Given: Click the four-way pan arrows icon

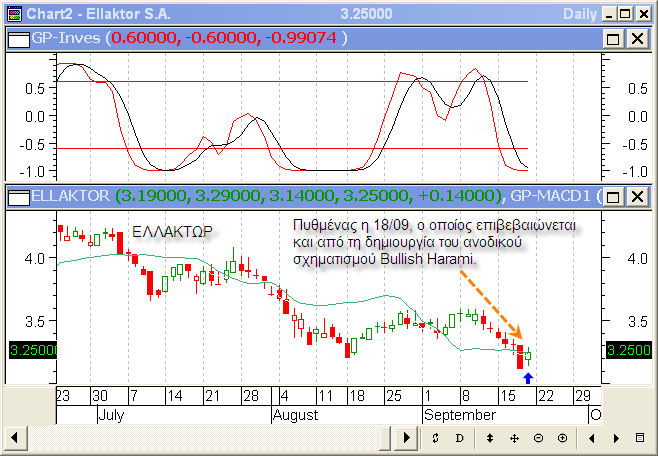Looking at the screenshot, I should click(514, 438).
